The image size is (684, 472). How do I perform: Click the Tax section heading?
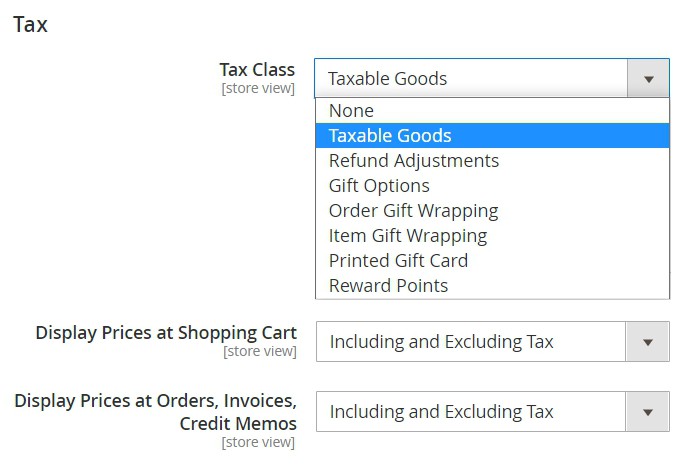30,25
